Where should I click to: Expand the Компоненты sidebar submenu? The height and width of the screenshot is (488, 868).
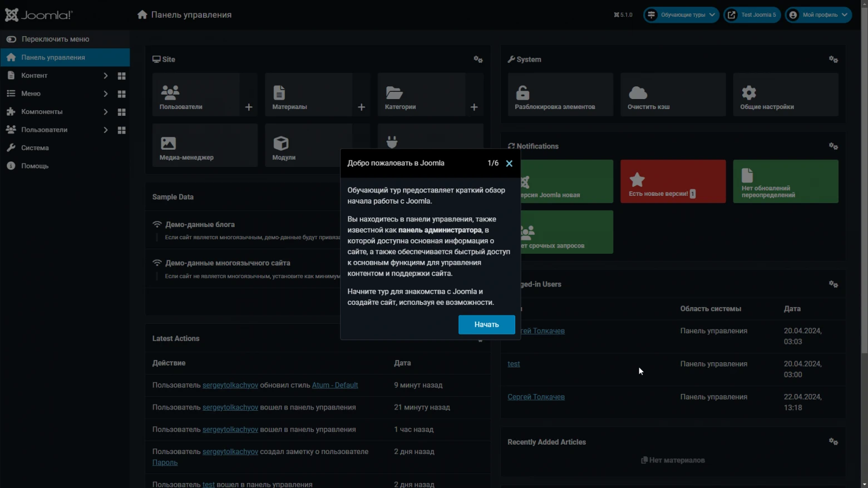coord(105,112)
